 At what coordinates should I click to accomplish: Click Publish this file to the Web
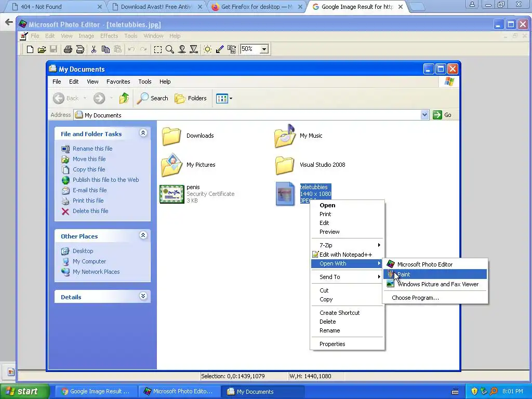(x=105, y=180)
